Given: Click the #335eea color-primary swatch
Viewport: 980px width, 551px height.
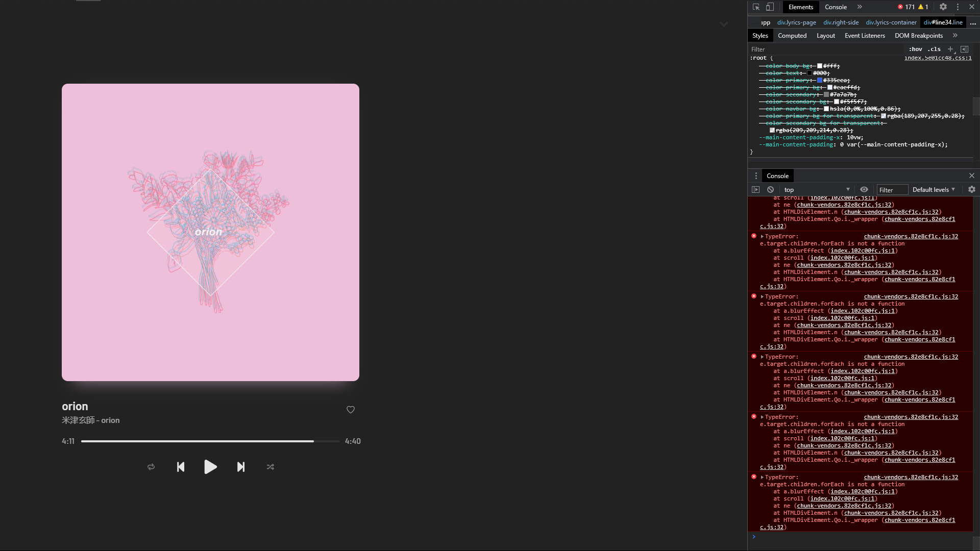Looking at the screenshot, I should [819, 81].
